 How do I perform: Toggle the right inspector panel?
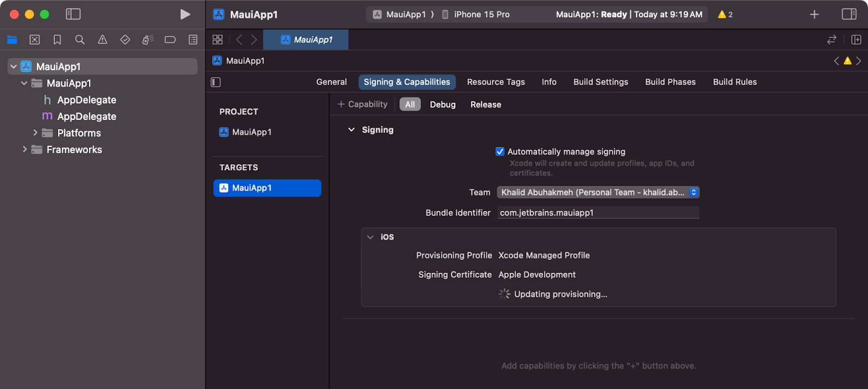848,15
